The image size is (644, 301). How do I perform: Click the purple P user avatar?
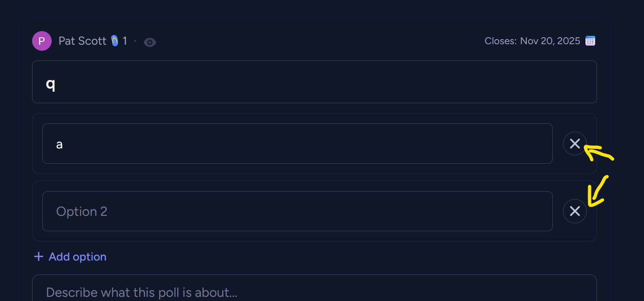pos(41,41)
